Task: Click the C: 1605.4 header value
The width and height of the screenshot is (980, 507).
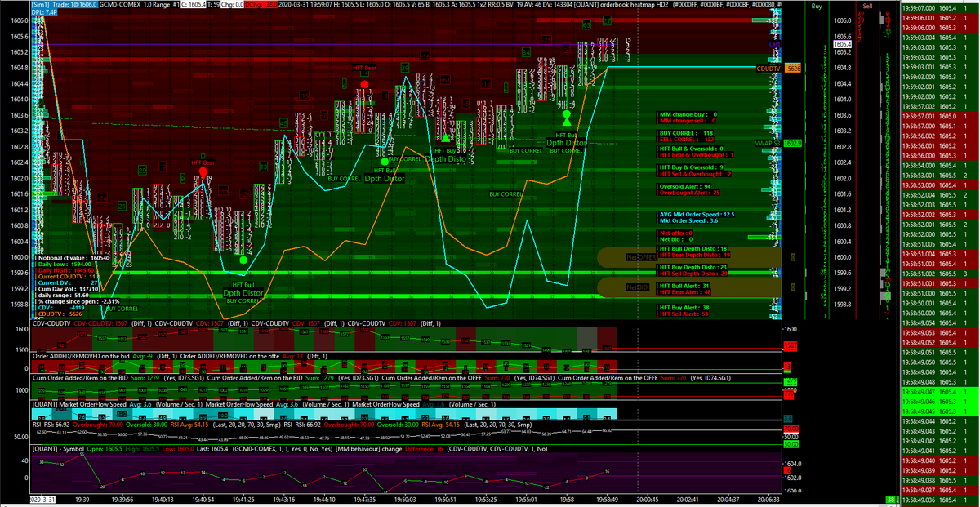Action: [x=194, y=5]
